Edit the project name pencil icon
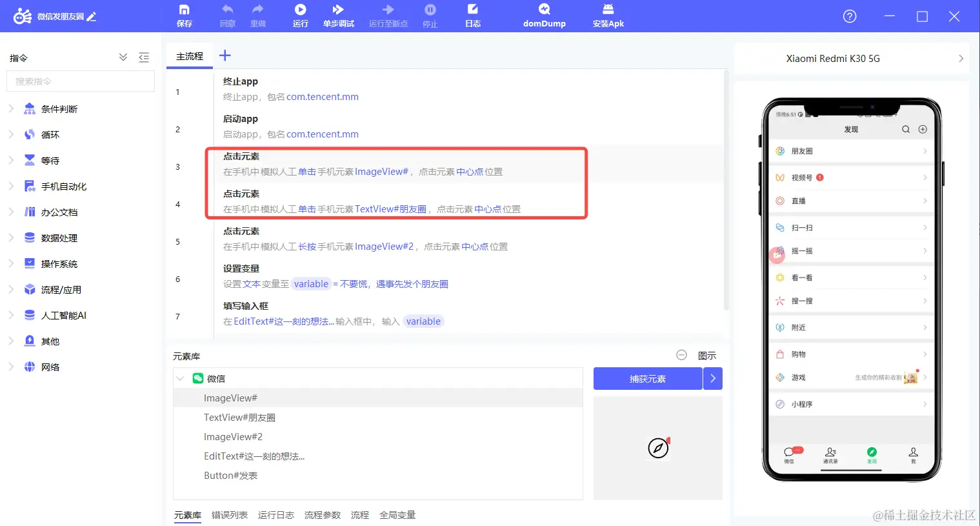 pyautogui.click(x=92, y=17)
